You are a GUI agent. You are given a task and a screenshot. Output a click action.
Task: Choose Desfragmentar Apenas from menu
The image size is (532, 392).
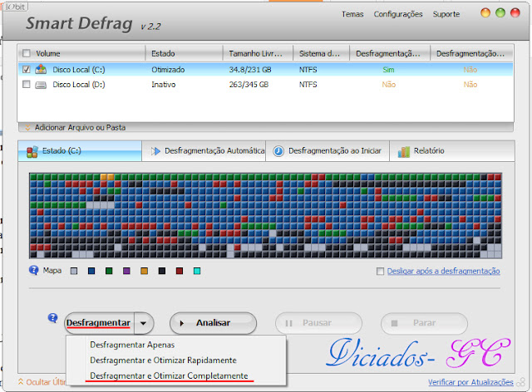tap(132, 345)
